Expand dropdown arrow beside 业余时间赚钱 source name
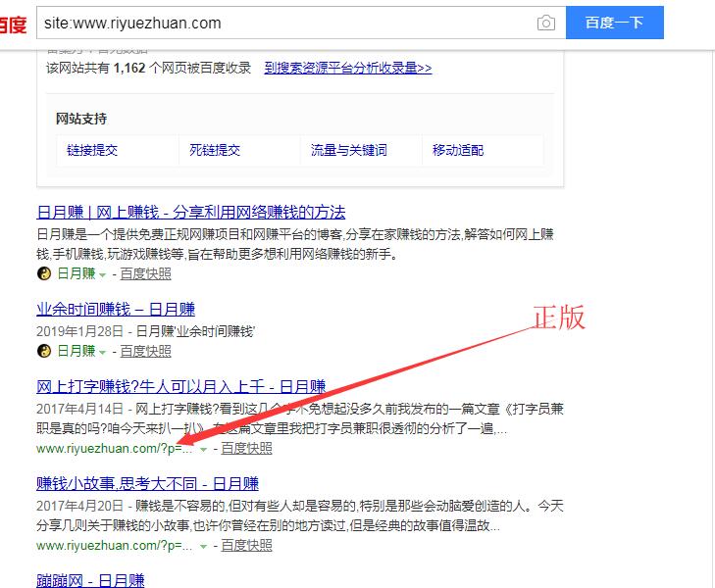 tap(103, 352)
